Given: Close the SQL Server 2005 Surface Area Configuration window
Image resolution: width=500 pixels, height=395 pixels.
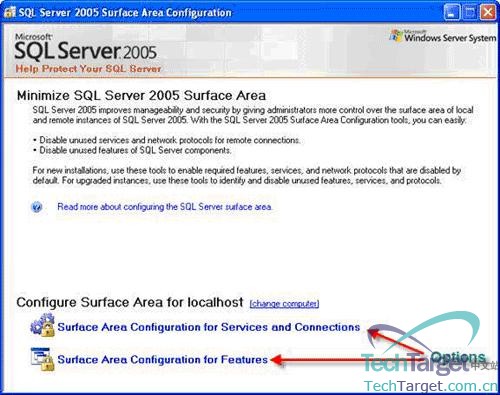Looking at the screenshot, I should 488,13.
